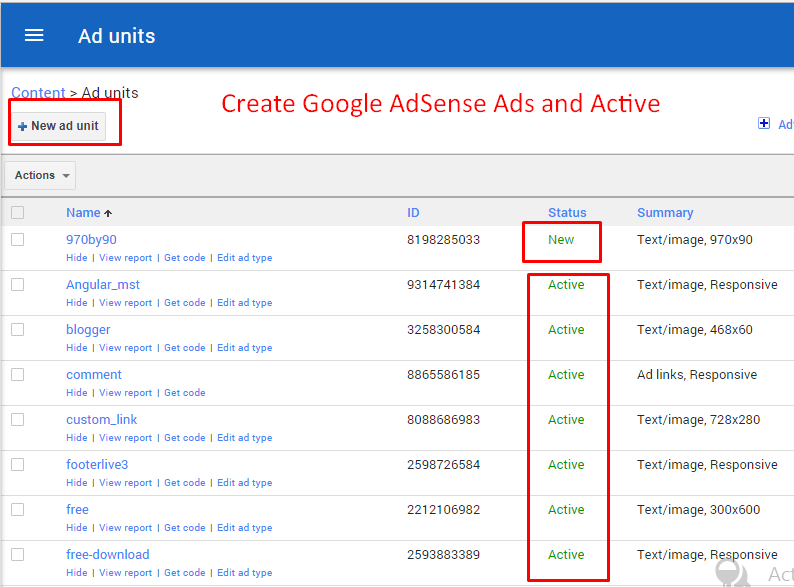Get code for footerlive3
Image resolution: width=794 pixels, height=587 pixels.
point(185,483)
